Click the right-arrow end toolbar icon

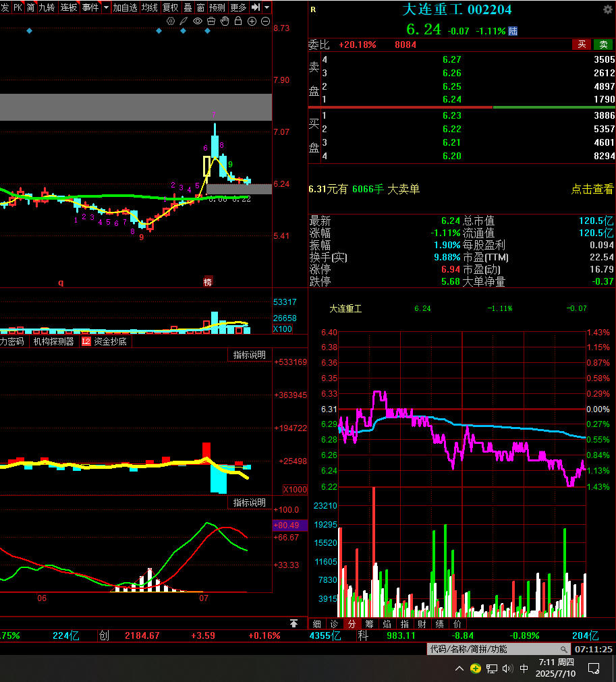[x=256, y=7]
